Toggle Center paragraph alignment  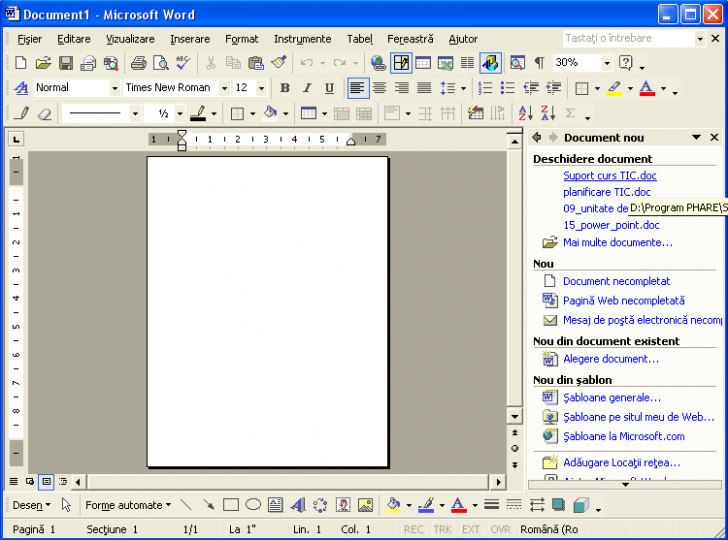click(x=379, y=88)
